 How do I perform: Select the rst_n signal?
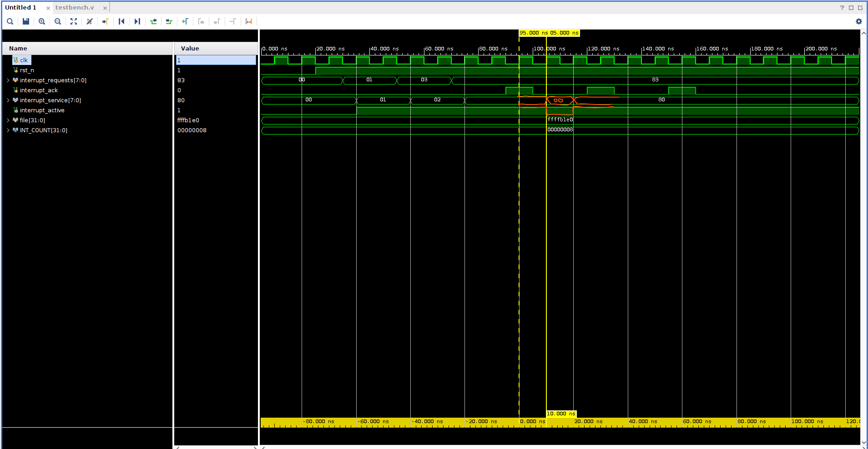point(27,70)
